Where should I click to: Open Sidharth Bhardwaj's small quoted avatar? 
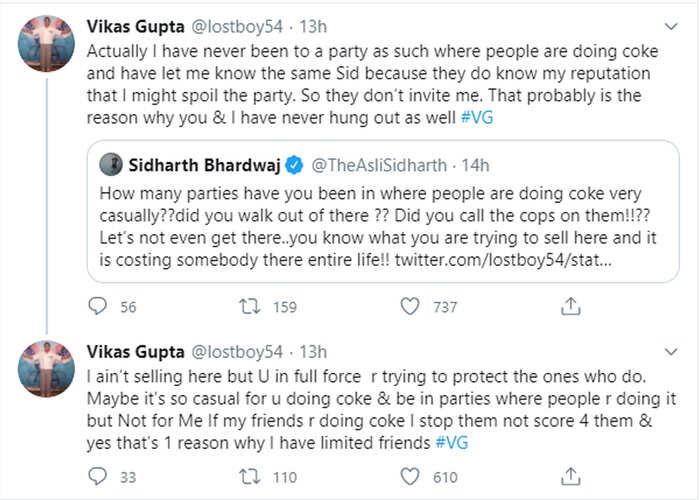[111, 164]
